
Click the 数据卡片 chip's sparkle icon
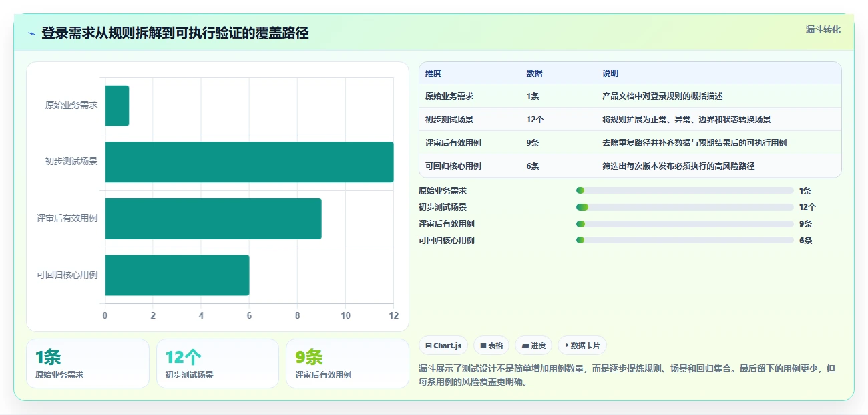pos(566,346)
